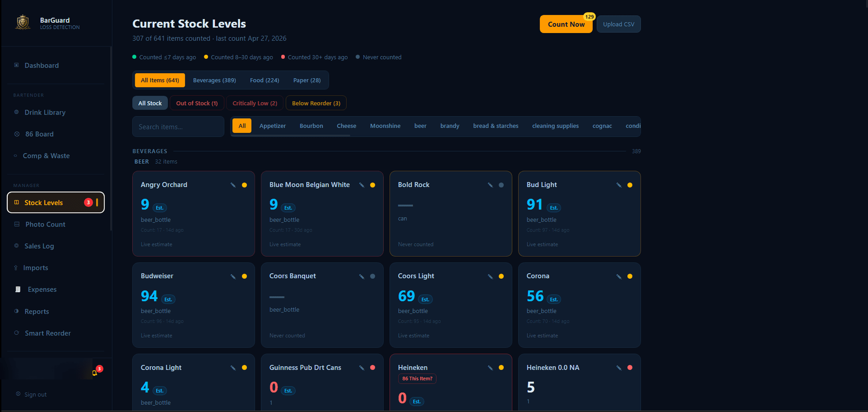Viewport: 868px width, 412px height.
Task: Filter by brandy category
Action: [450, 126]
